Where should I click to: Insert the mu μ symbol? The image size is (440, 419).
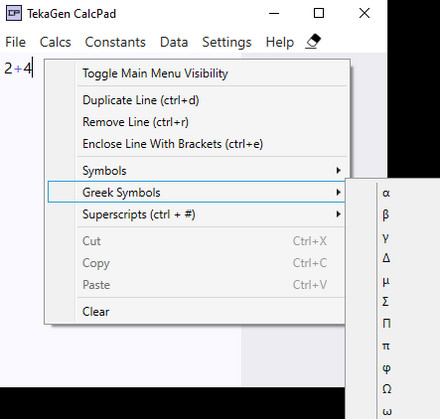386,281
